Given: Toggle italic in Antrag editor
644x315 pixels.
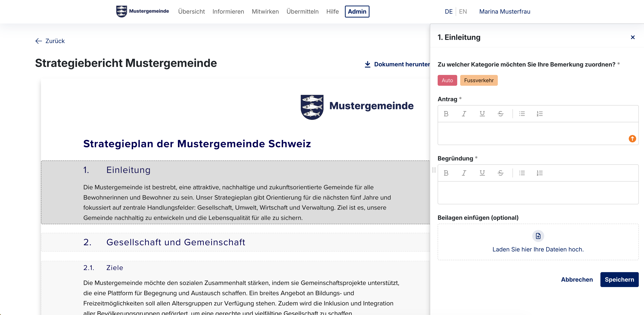Looking at the screenshot, I should (464, 114).
